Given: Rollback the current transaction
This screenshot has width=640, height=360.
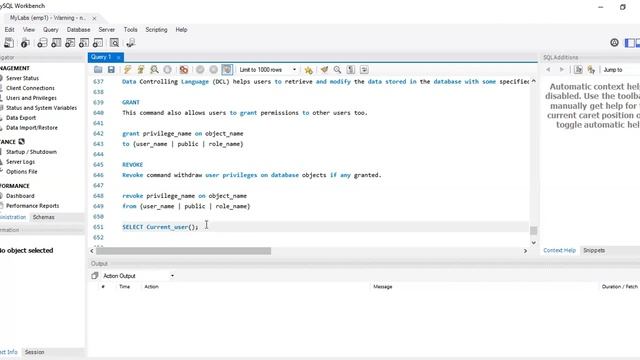Looking at the screenshot, I should [x=213, y=70].
